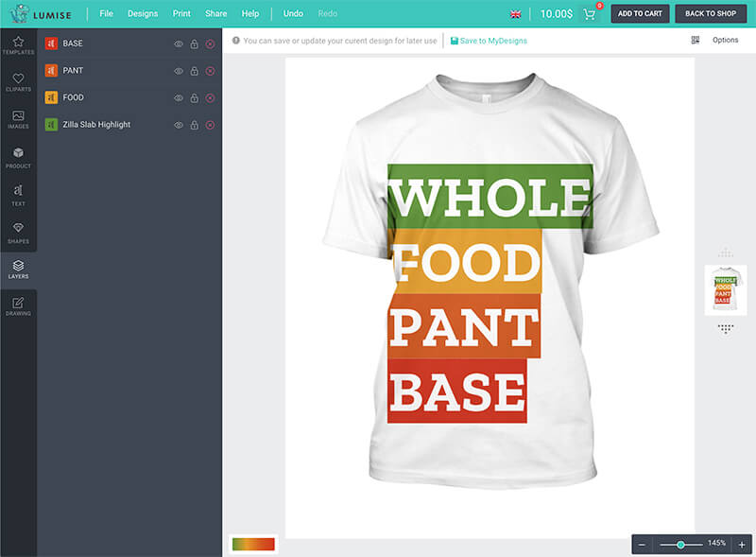Click the Back to Shop button
756x557 pixels.
(x=711, y=13)
